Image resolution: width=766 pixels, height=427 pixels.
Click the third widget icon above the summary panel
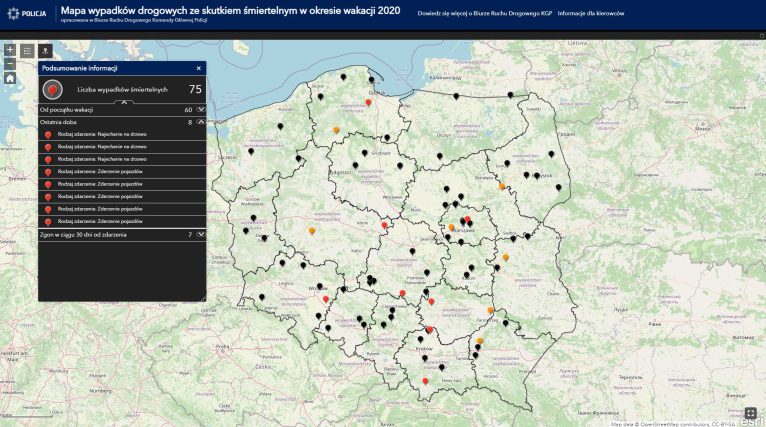(44, 49)
